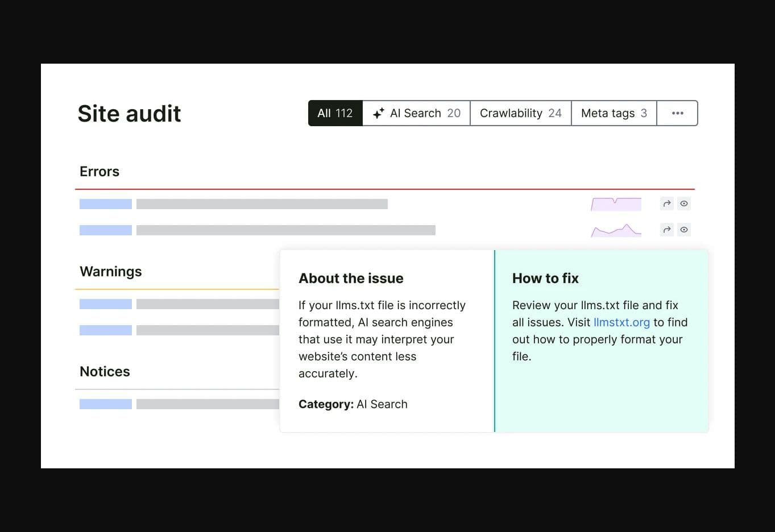
Task: Click the Site audit title
Action: click(129, 114)
